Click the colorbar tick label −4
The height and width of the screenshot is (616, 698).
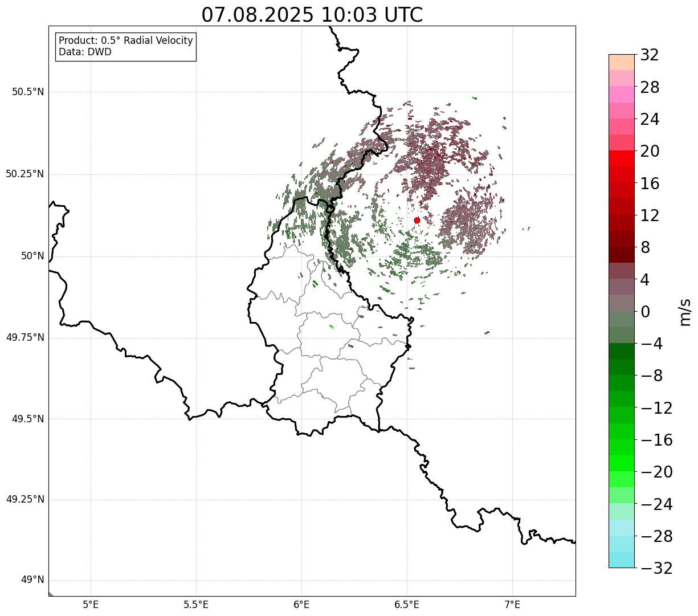tap(652, 344)
